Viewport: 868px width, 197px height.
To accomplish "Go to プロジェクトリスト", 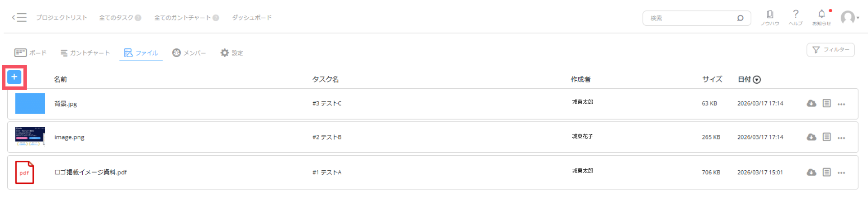I will (x=61, y=18).
